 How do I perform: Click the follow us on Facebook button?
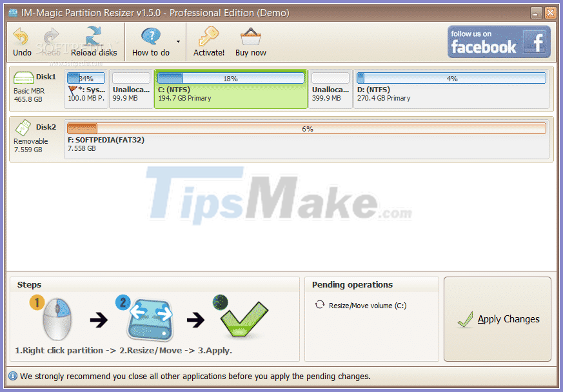coord(499,41)
